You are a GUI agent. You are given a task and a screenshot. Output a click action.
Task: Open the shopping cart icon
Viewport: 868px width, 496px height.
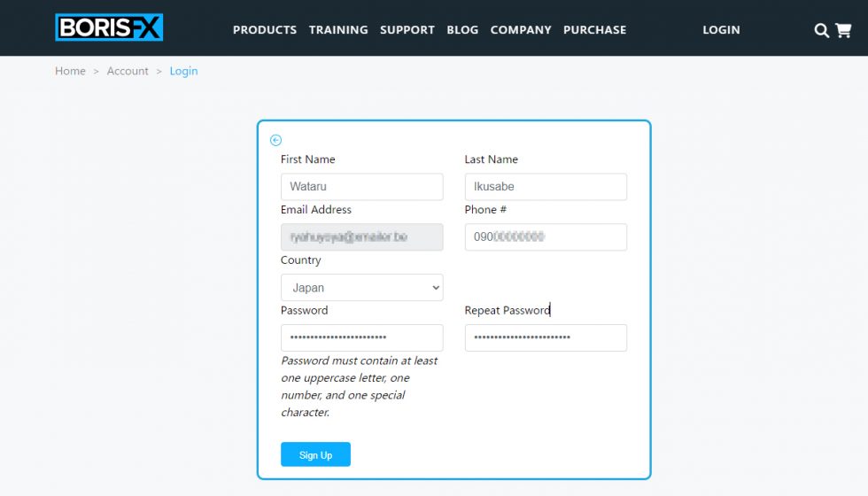(x=843, y=30)
